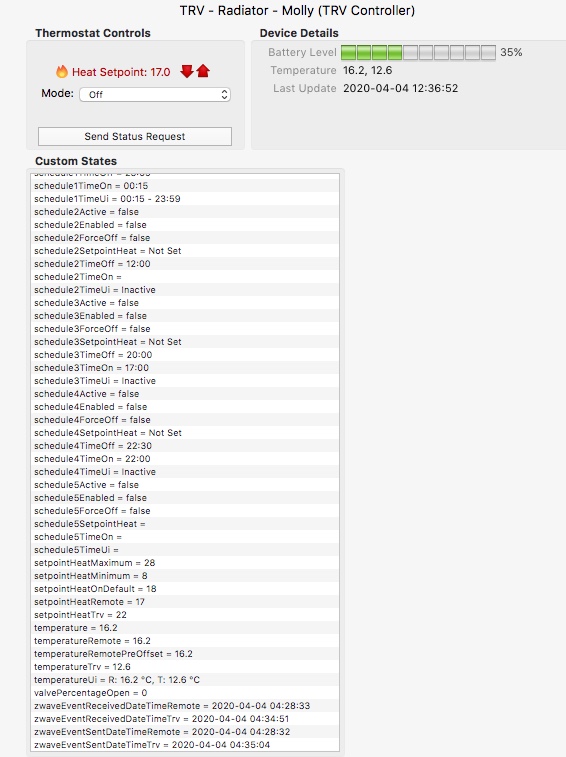Select the schedule5ForceOff = false row
Screen dimensions: 566x757
click(x=185, y=511)
